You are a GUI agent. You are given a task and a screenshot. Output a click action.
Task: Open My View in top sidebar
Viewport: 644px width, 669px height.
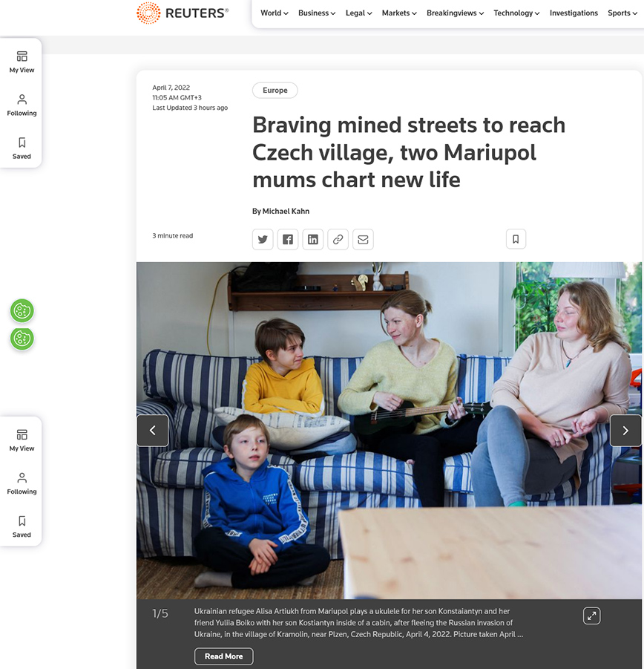click(22, 62)
